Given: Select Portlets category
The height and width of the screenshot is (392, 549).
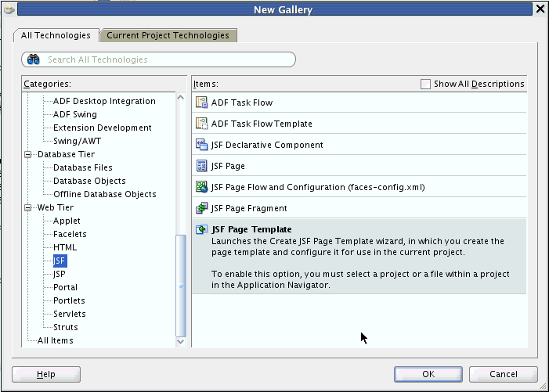Looking at the screenshot, I should point(69,300).
